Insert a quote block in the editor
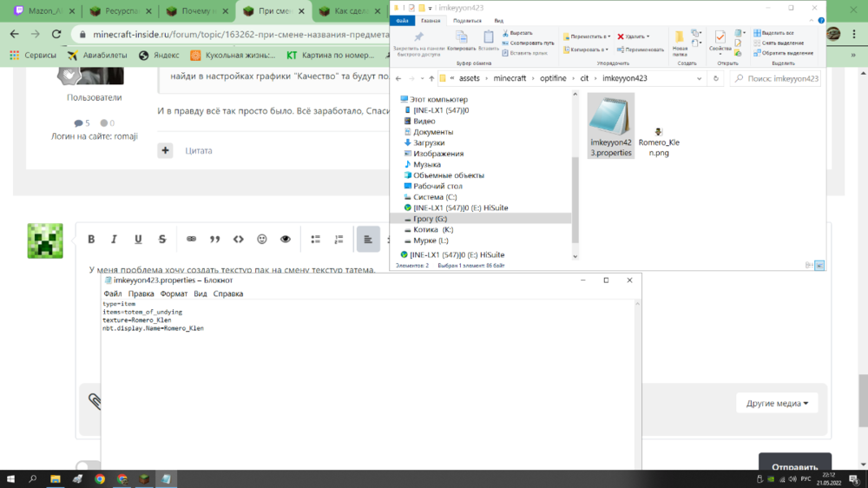 click(214, 240)
